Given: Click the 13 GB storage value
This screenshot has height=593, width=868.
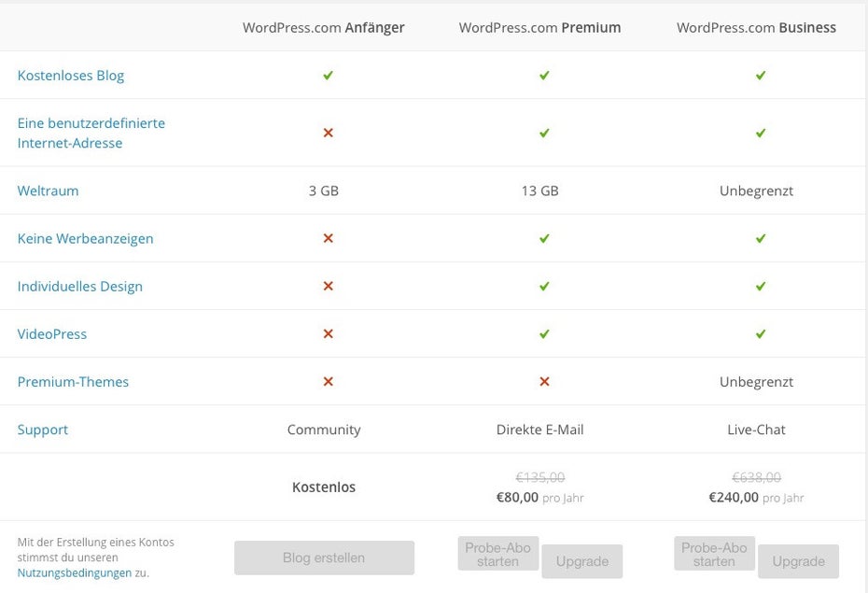Looking at the screenshot, I should tap(539, 191).
